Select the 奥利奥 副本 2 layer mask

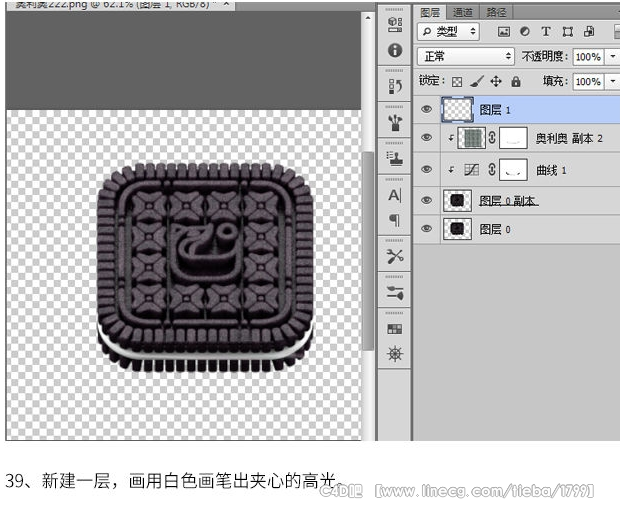(x=513, y=138)
